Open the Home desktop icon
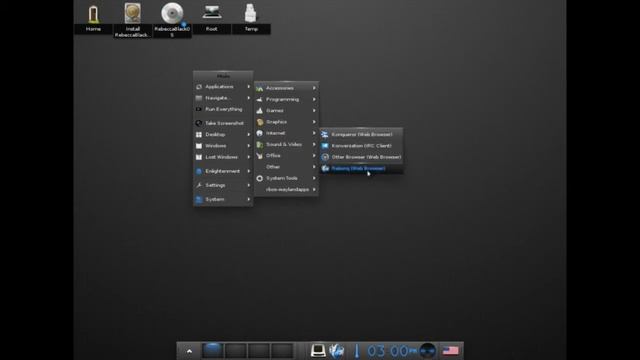Viewport: 640px width, 360px height. pyautogui.click(x=93, y=18)
